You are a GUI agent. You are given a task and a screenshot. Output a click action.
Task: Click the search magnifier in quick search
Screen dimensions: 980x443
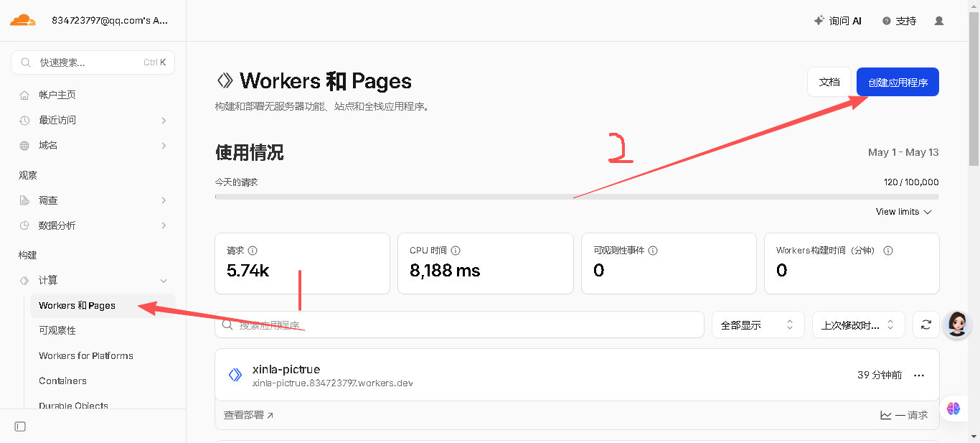point(26,62)
